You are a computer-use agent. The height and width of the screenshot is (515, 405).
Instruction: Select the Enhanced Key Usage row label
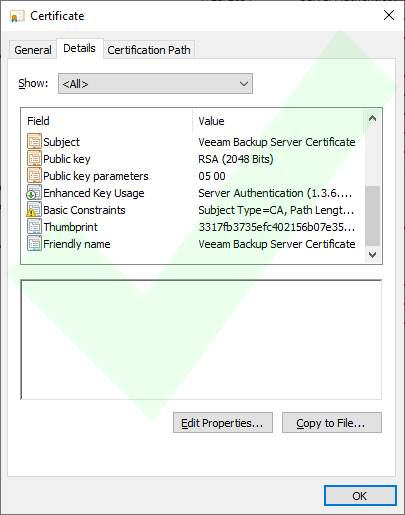[94, 193]
